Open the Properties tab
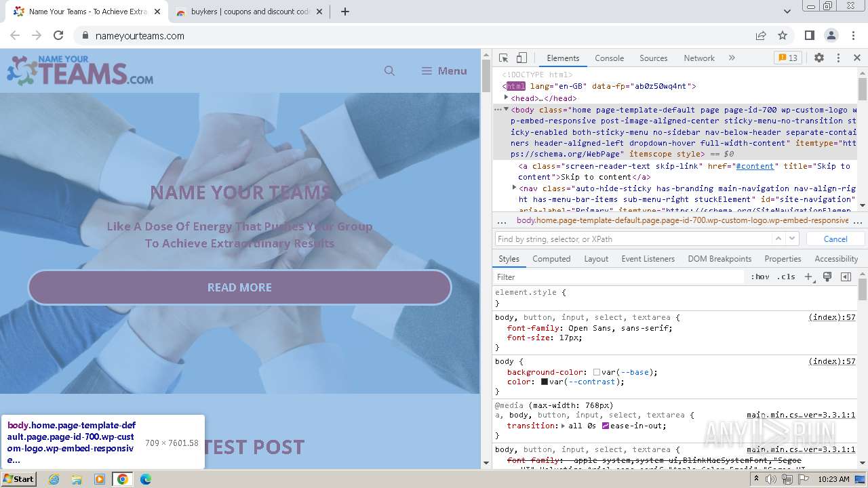The image size is (868, 488). 783,259
